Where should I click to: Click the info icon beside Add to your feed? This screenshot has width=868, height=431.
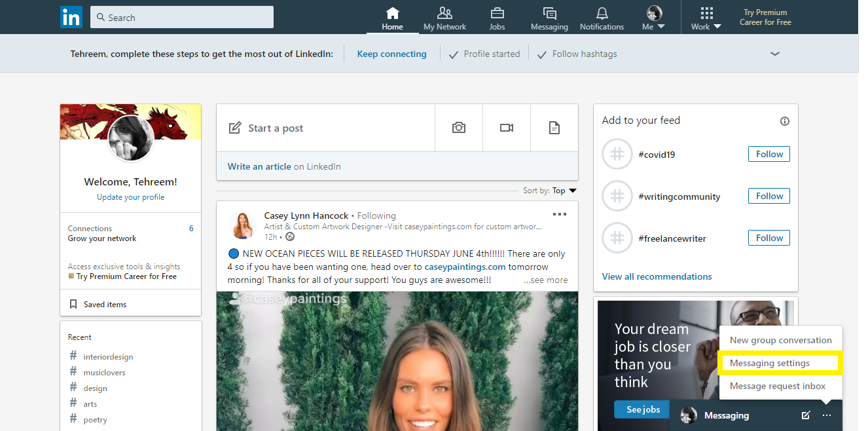click(785, 121)
